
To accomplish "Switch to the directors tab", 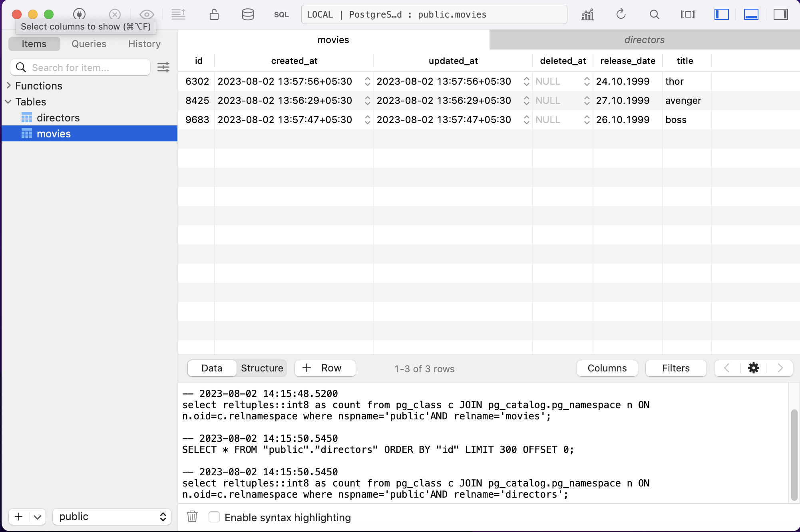I will (644, 40).
